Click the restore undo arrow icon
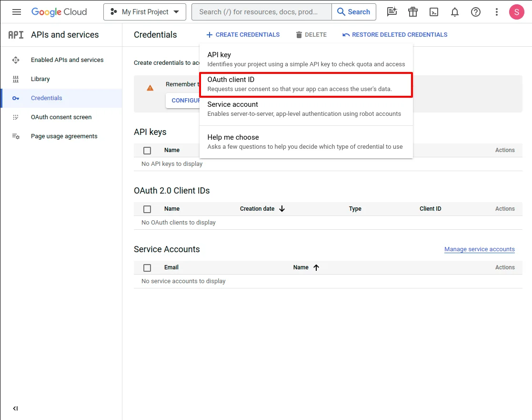 pos(346,35)
